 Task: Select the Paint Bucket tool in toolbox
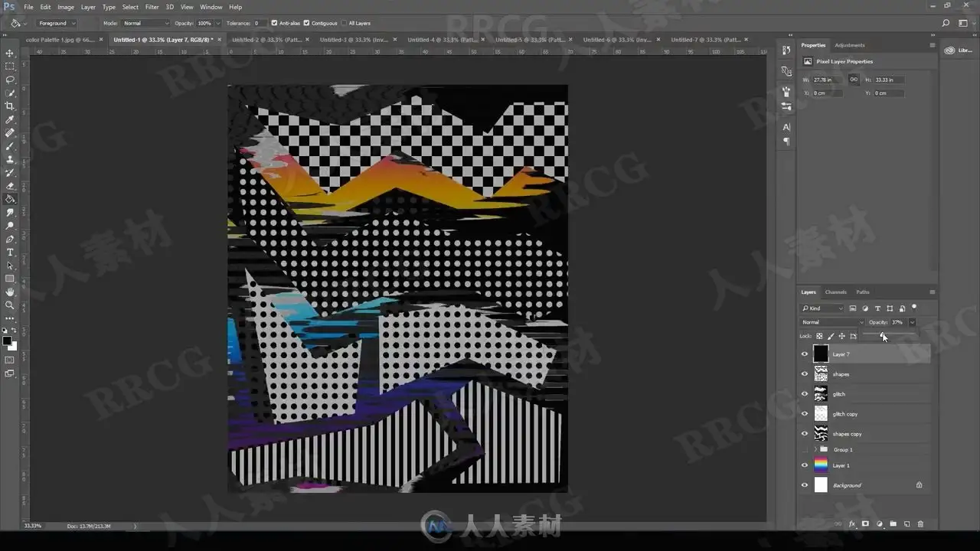(x=10, y=199)
